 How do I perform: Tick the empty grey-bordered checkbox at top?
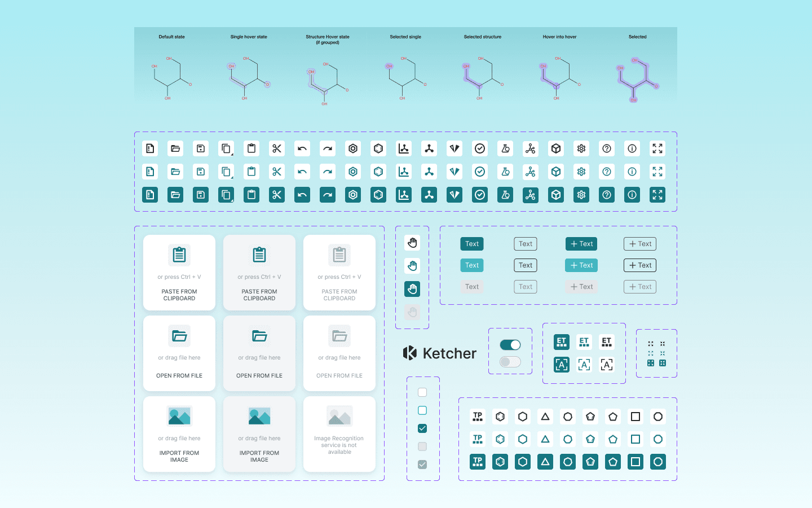tap(422, 392)
